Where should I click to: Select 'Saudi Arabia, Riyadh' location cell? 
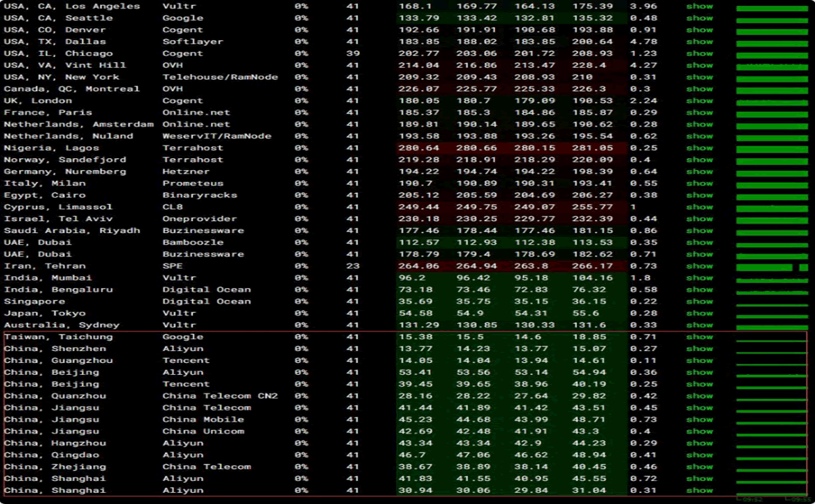coord(72,231)
